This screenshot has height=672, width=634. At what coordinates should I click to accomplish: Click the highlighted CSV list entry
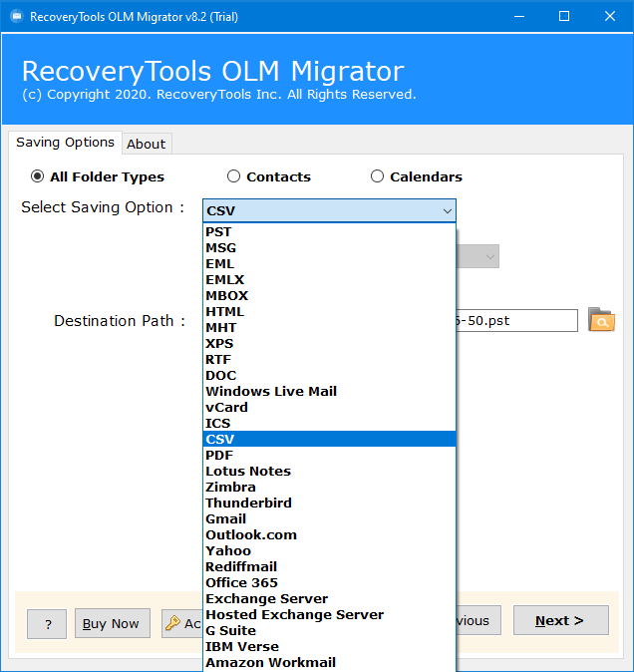click(x=329, y=439)
